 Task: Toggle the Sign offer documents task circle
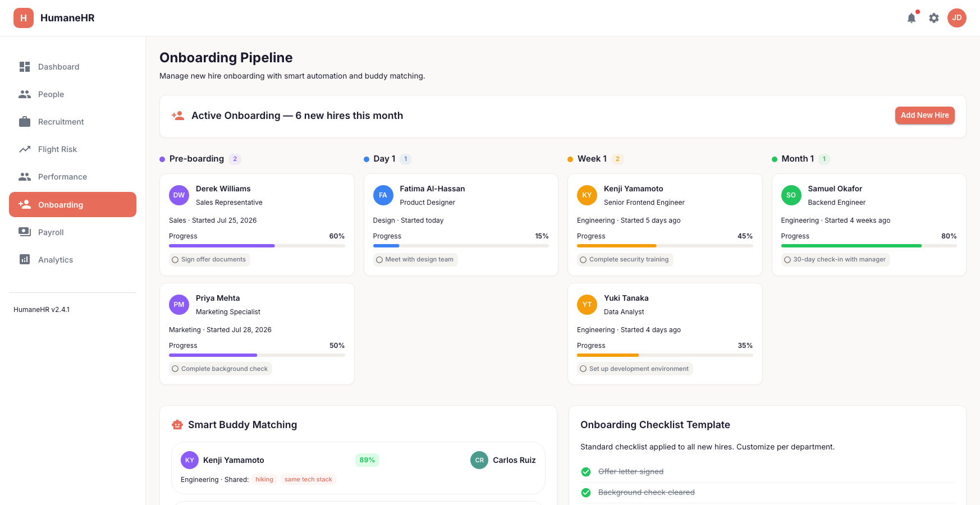point(175,260)
